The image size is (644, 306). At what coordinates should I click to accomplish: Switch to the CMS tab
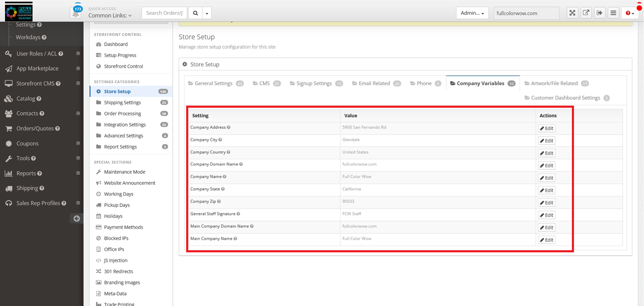point(267,83)
